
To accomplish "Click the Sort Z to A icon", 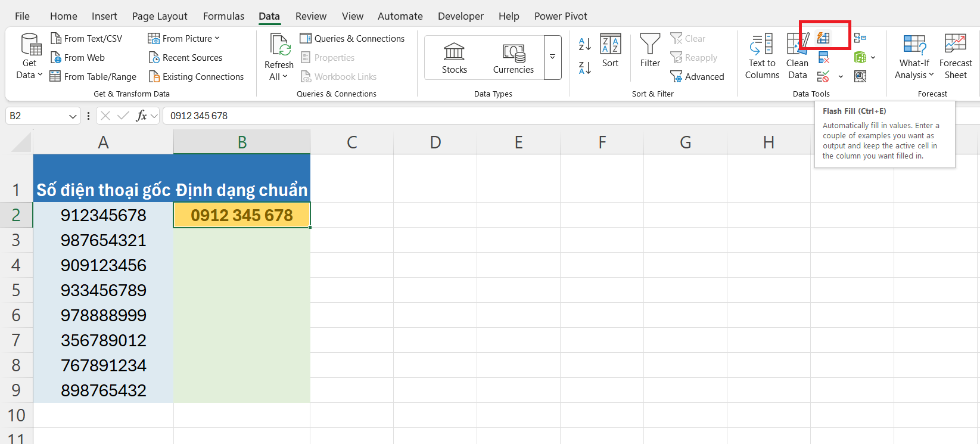I will click(585, 68).
